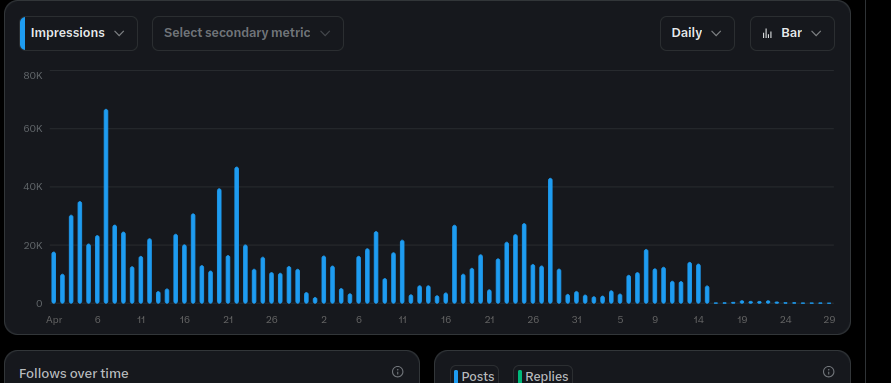Click the 80K y-axis label
Image resolution: width=891 pixels, height=383 pixels.
tap(33, 76)
